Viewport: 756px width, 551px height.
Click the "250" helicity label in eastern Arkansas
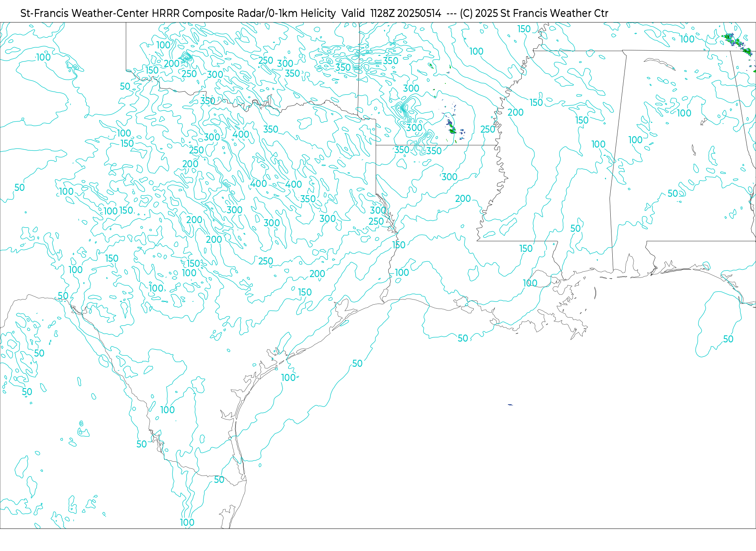tap(487, 129)
